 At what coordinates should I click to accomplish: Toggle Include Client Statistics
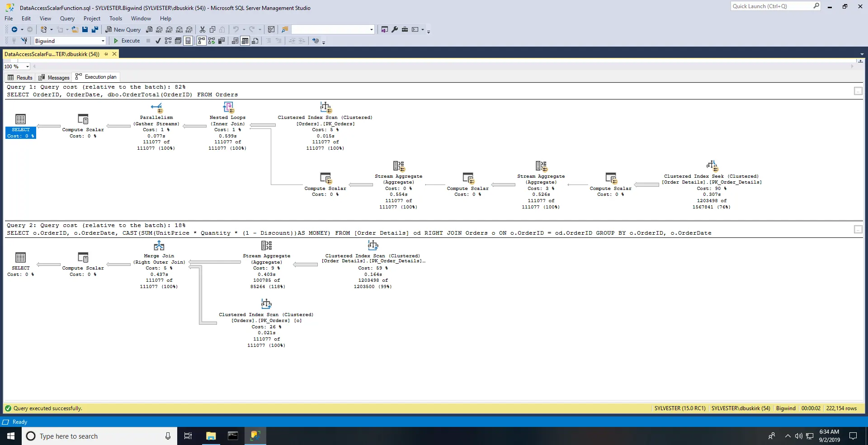(222, 41)
